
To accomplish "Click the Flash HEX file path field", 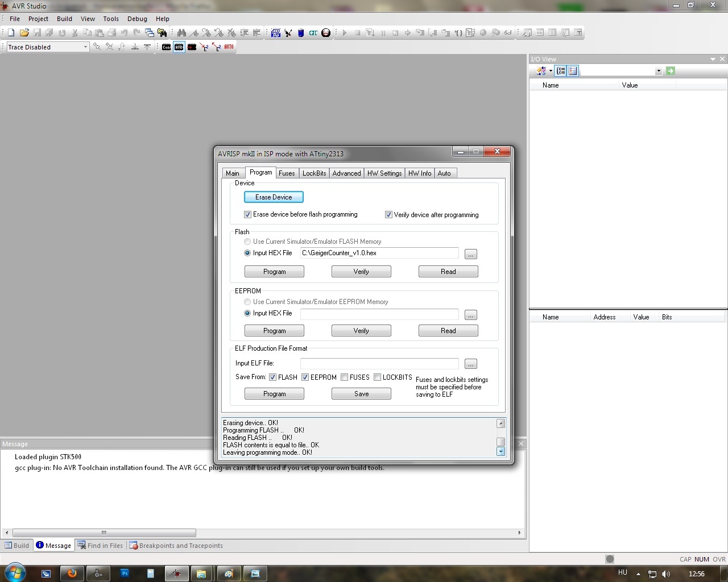I will coord(379,253).
